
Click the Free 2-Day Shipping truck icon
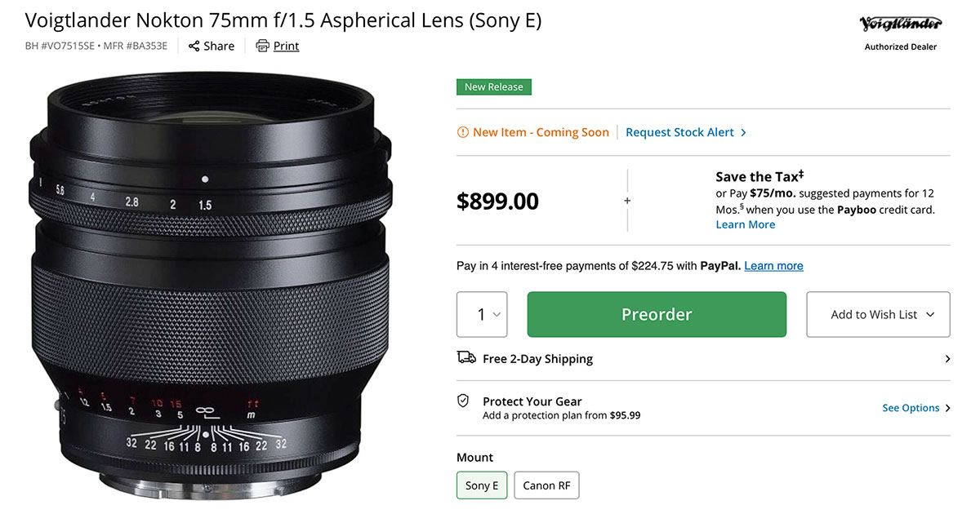466,357
